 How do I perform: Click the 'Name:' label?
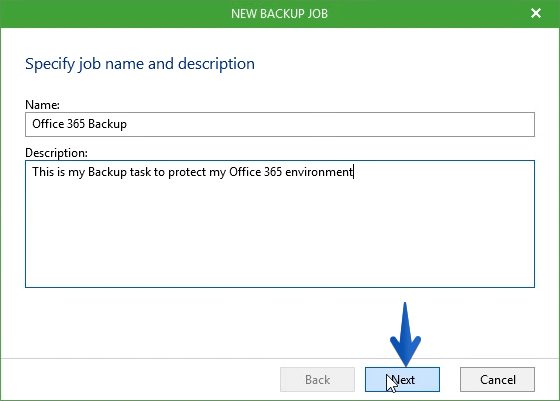pyautogui.click(x=42, y=105)
